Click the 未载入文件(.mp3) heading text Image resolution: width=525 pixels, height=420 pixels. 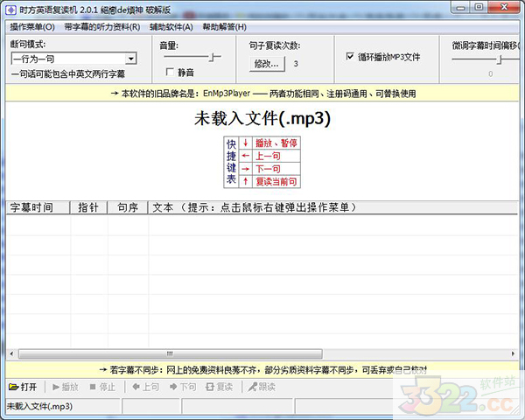coord(262,119)
